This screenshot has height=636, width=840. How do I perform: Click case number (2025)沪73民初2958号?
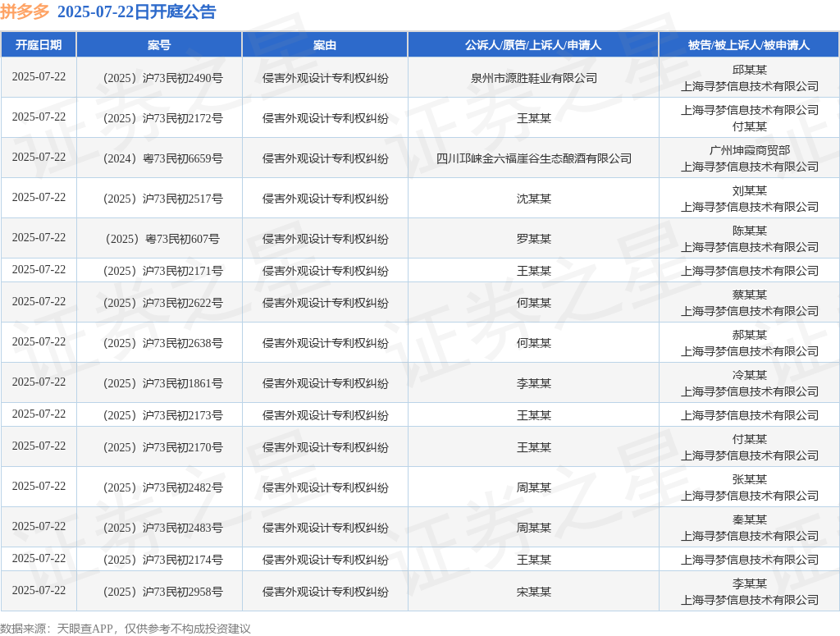(x=163, y=592)
